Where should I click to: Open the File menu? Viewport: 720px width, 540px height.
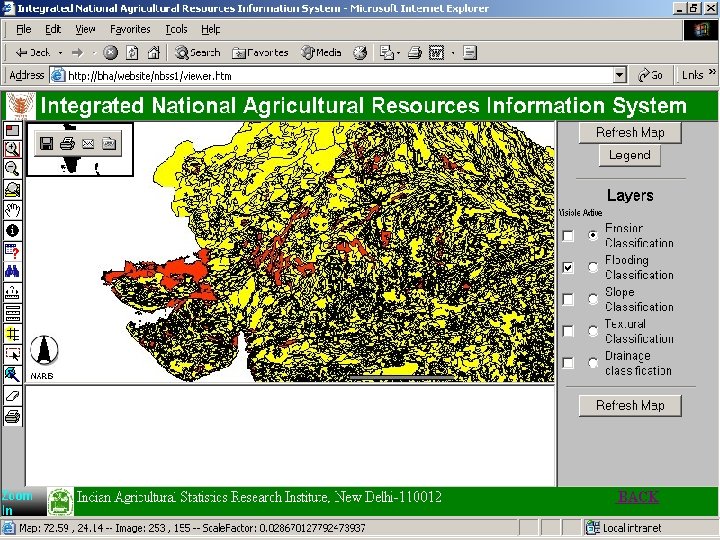click(x=23, y=29)
